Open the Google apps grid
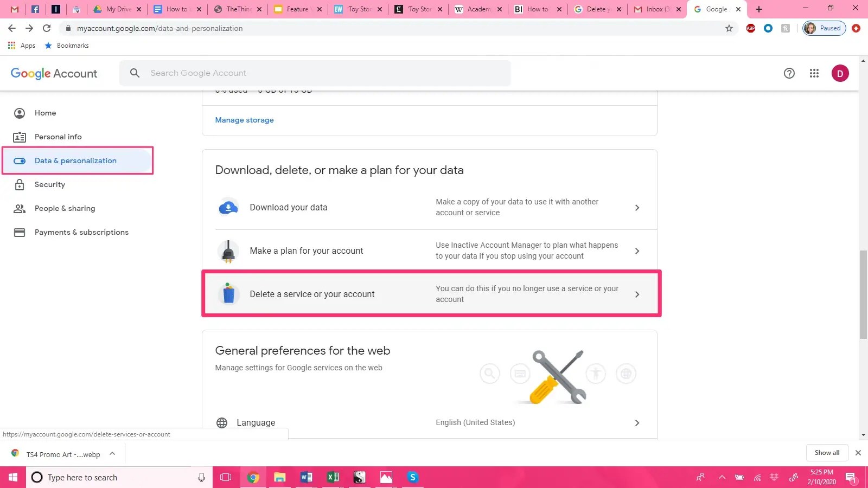The width and height of the screenshot is (868, 488). coord(814,73)
